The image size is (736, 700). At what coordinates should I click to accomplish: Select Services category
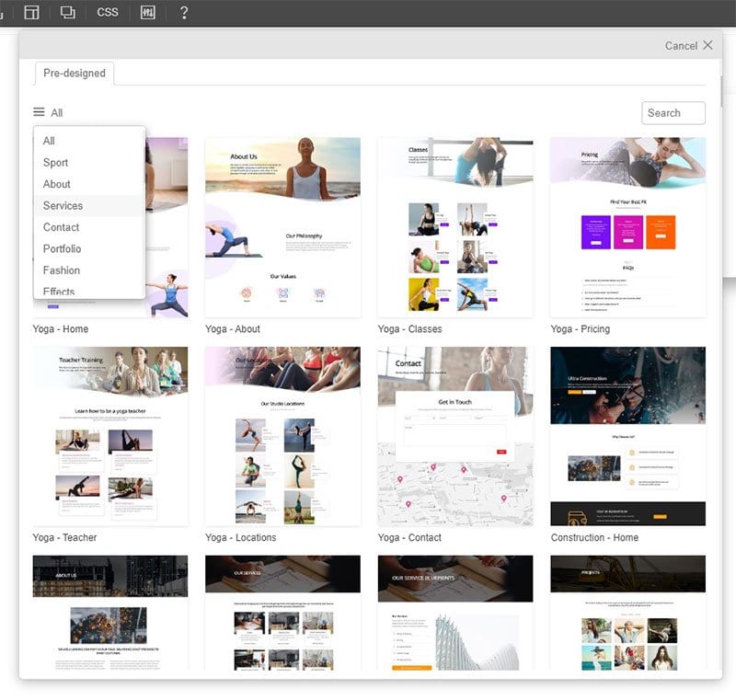tap(88, 205)
